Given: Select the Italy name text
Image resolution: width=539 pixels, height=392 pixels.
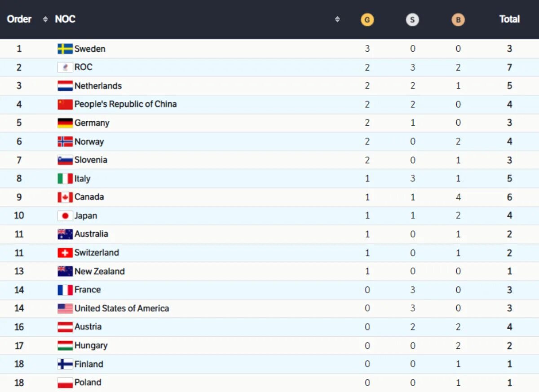Looking at the screenshot, I should pyautogui.click(x=83, y=179).
